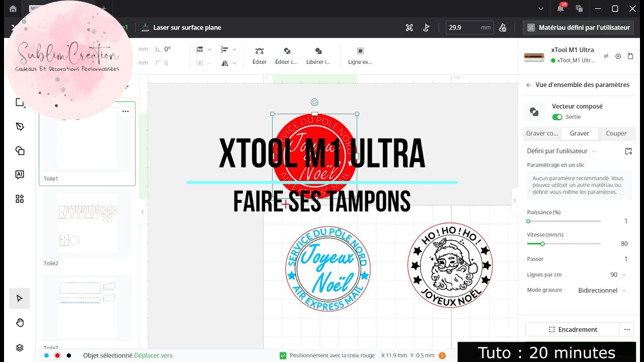Select the Graver tab

[579, 133]
